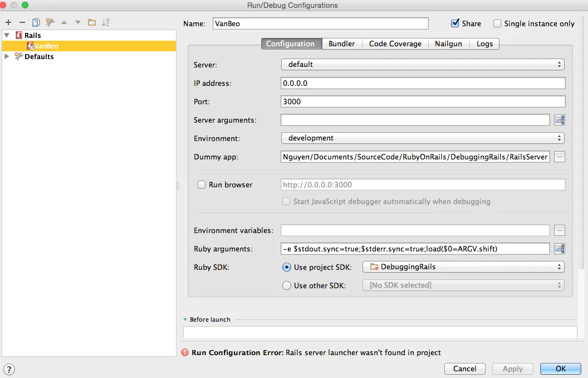Move configuration down arrow
The image size is (588, 378).
tap(77, 22)
